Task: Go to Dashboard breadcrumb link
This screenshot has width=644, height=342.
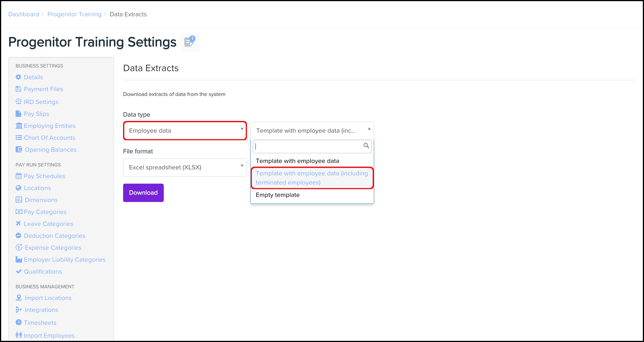Action: pos(24,14)
